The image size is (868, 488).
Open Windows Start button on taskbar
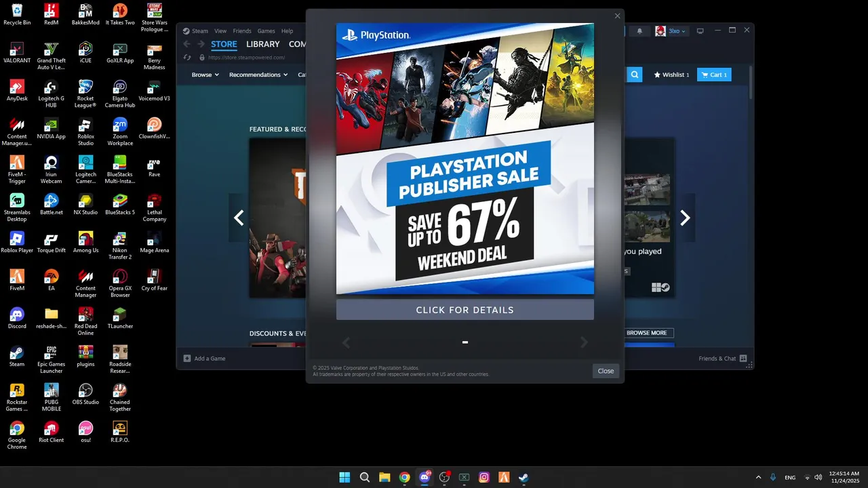[344, 477]
